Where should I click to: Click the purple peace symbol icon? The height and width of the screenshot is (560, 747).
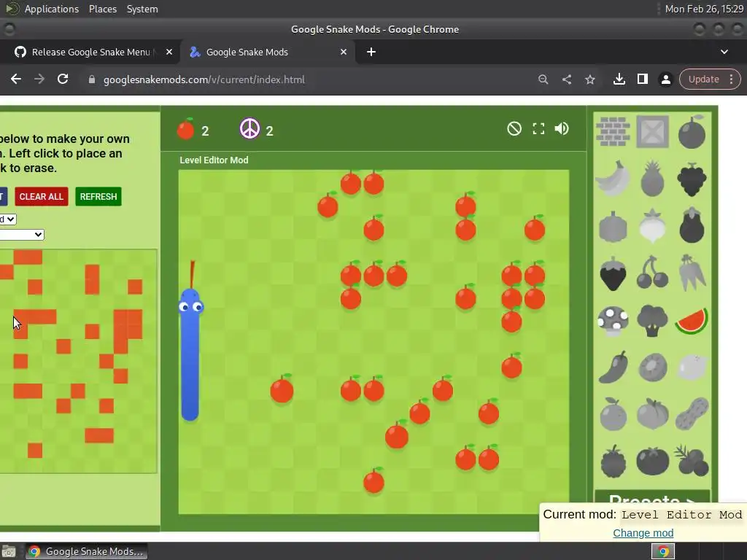[249, 128]
